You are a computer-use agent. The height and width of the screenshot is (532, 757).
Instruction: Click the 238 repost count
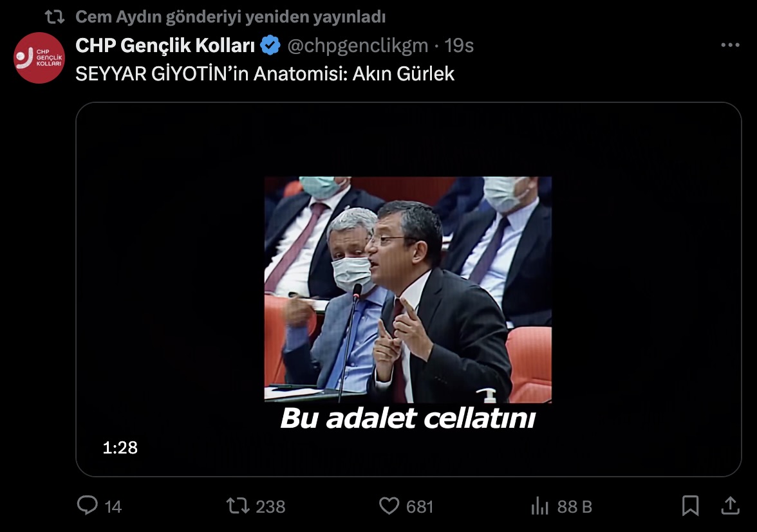[270, 506]
